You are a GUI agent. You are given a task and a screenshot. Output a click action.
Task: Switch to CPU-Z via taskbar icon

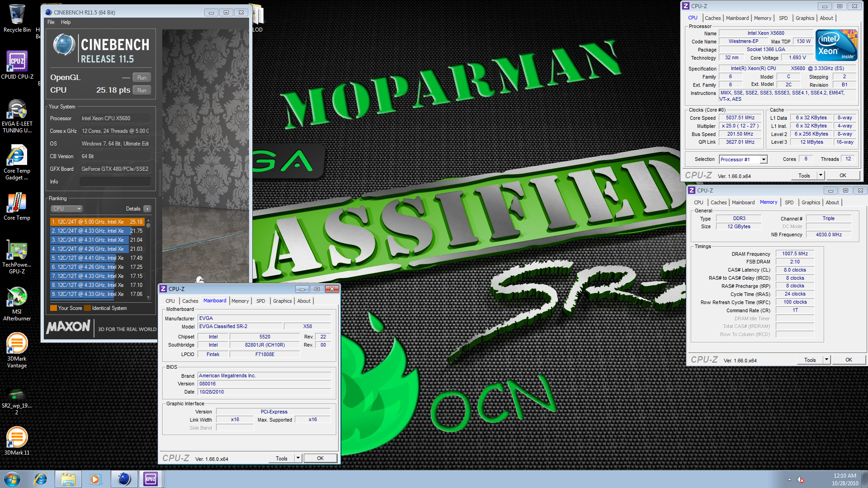click(151, 479)
